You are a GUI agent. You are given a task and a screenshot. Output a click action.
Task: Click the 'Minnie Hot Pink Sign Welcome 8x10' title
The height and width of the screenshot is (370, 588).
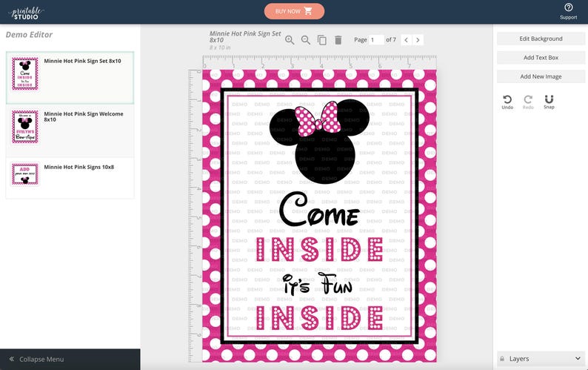pos(84,116)
